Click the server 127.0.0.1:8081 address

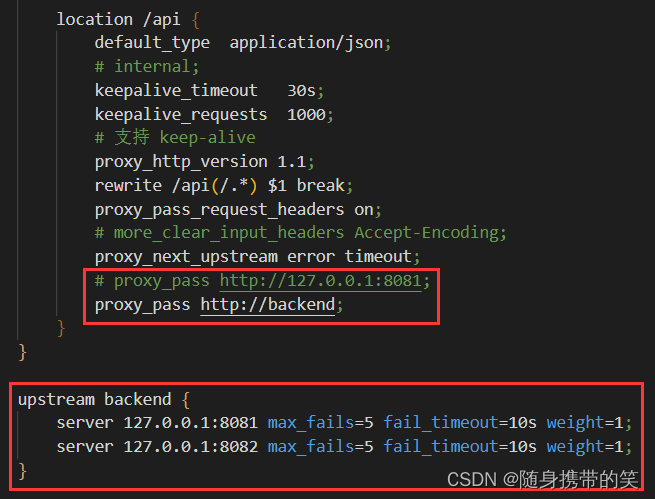coord(191,423)
